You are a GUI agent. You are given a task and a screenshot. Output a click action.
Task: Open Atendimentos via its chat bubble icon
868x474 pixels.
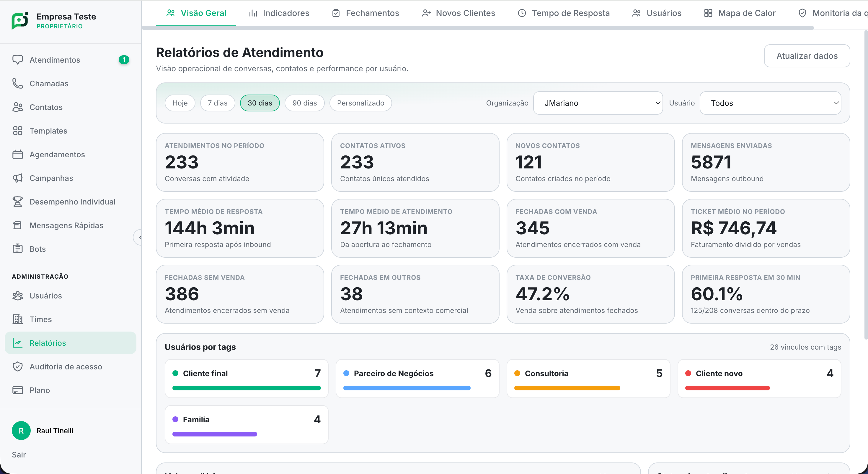coord(17,60)
